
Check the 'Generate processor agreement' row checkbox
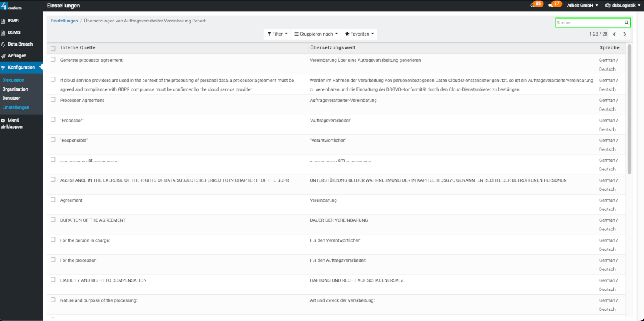tap(53, 60)
